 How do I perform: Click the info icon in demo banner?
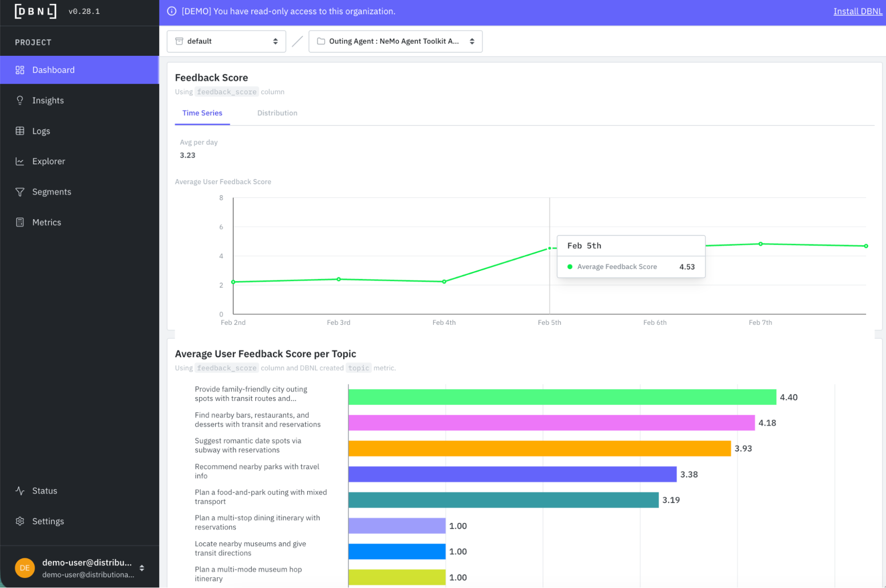pyautogui.click(x=172, y=12)
